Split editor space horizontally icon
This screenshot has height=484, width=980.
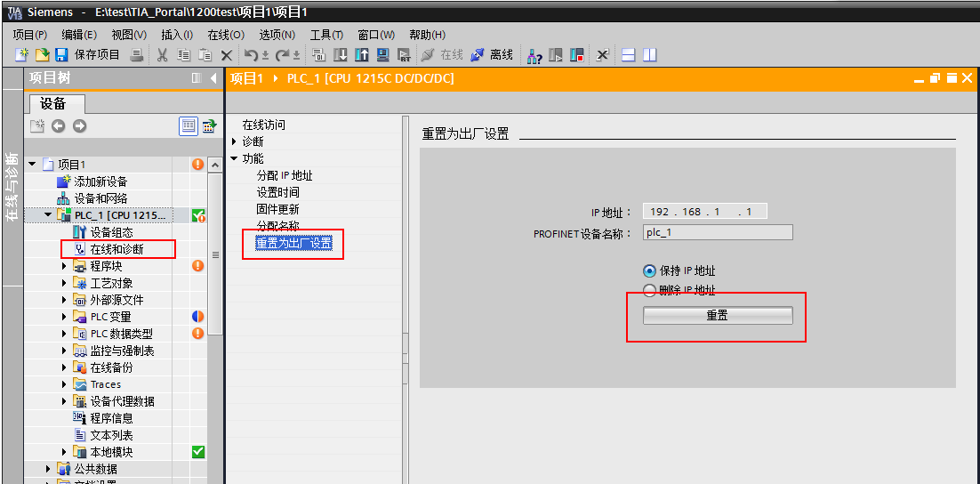629,55
